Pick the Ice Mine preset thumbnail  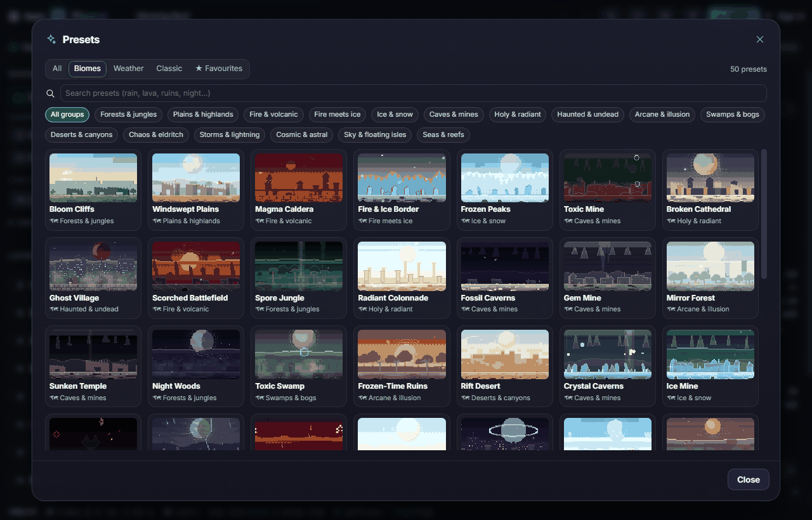pos(710,354)
